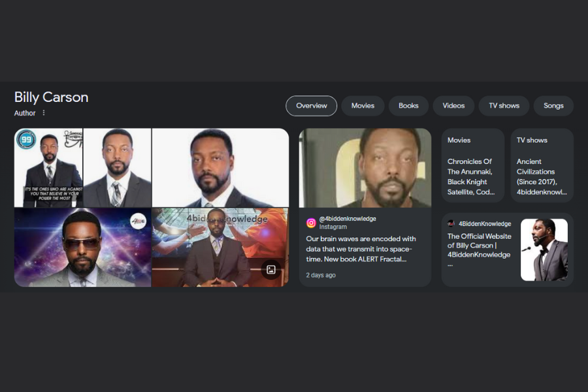Select the Overview tab
Image resolution: width=588 pixels, height=392 pixels.
(x=311, y=106)
